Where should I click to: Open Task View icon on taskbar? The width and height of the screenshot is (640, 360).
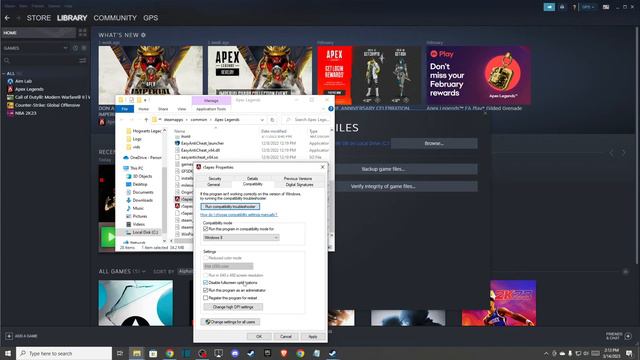(x=120, y=353)
